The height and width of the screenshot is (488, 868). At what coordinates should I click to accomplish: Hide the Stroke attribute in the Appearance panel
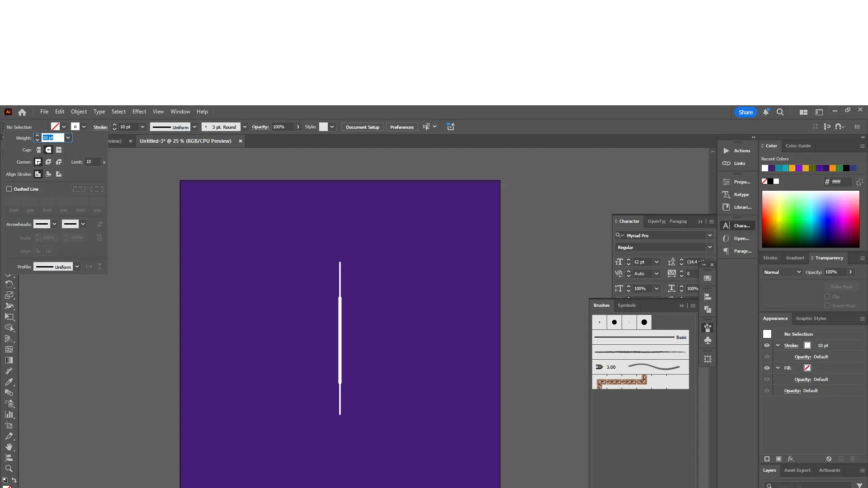click(767, 345)
